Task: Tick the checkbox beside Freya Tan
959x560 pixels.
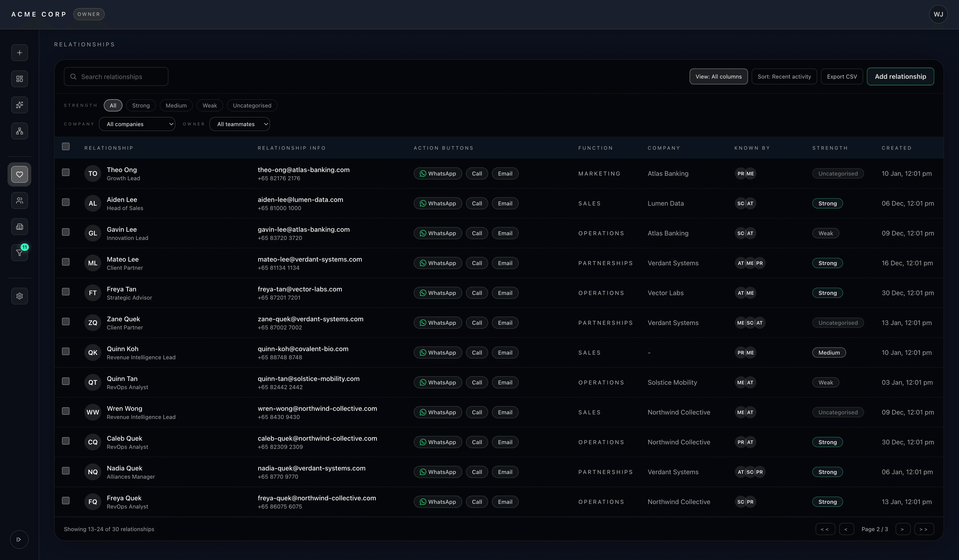Action: 65,292
